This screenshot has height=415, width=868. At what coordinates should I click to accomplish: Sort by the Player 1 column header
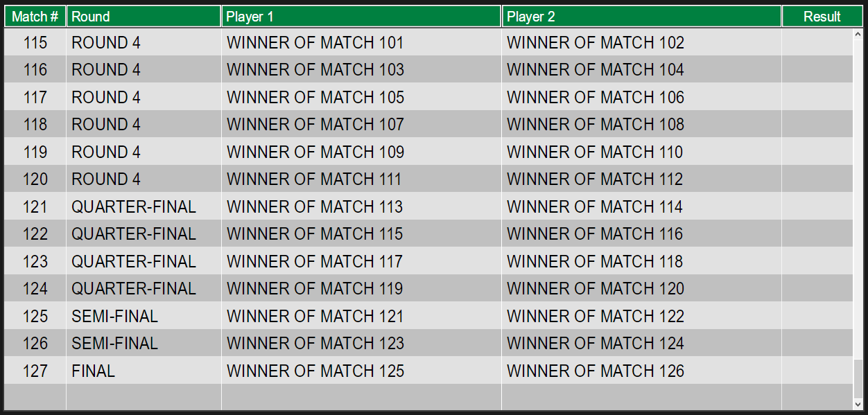point(361,17)
